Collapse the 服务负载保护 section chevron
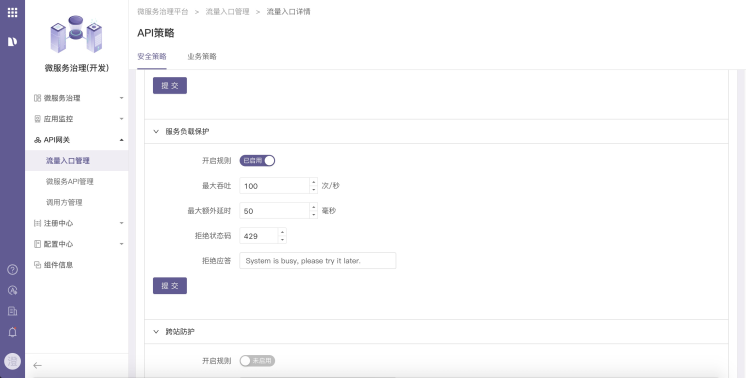 click(156, 132)
